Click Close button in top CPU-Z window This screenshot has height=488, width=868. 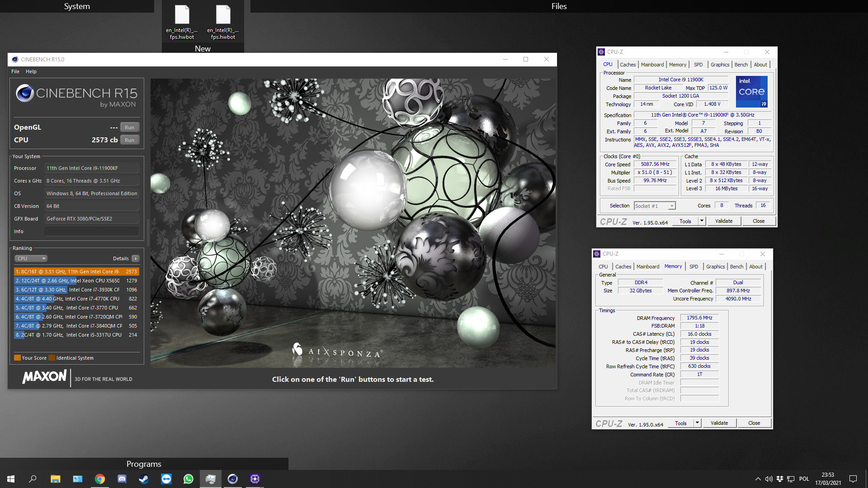(759, 221)
